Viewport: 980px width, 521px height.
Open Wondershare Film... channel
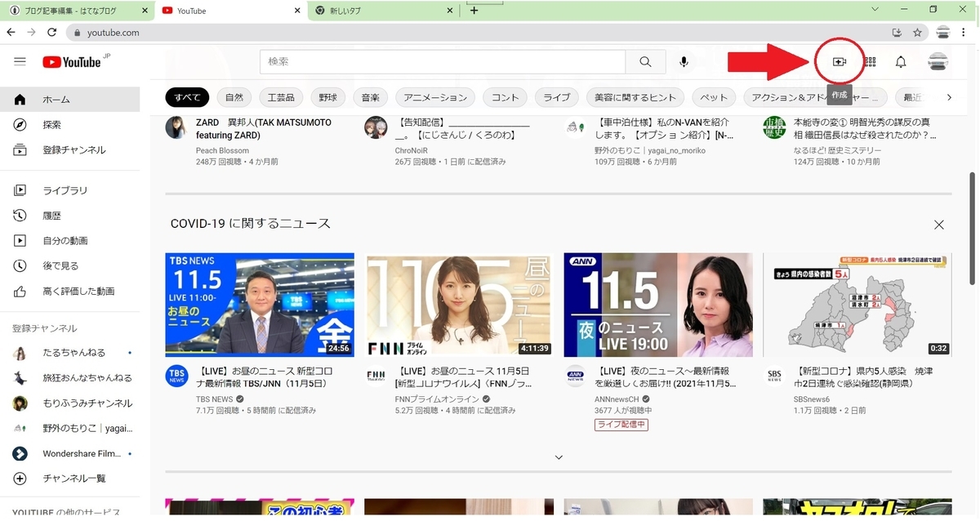point(69,453)
